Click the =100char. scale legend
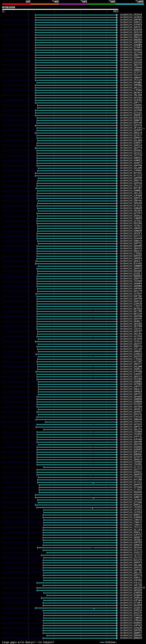The height and width of the screenshot is (644, 146). (109, 642)
